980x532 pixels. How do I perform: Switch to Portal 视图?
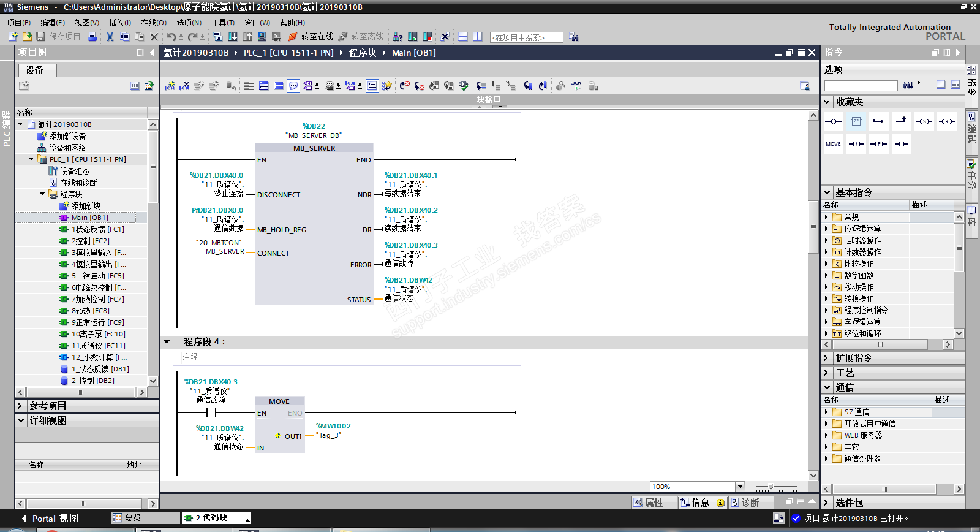click(x=50, y=519)
